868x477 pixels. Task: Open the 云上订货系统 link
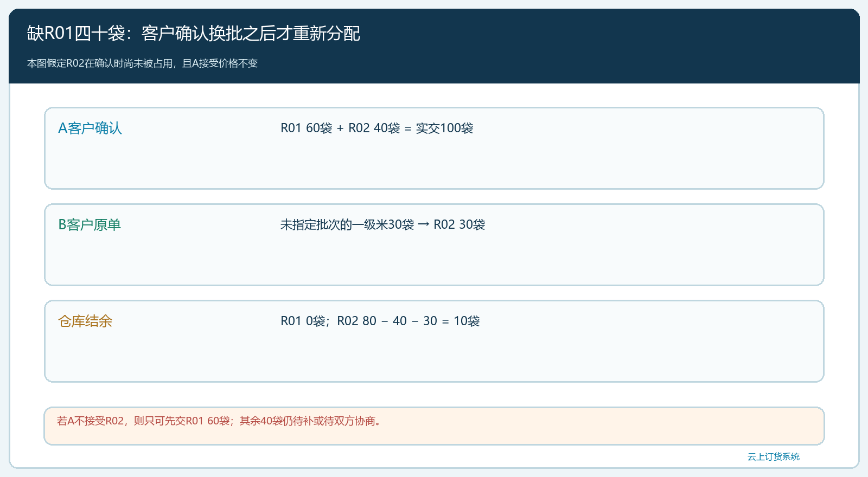pos(774,457)
